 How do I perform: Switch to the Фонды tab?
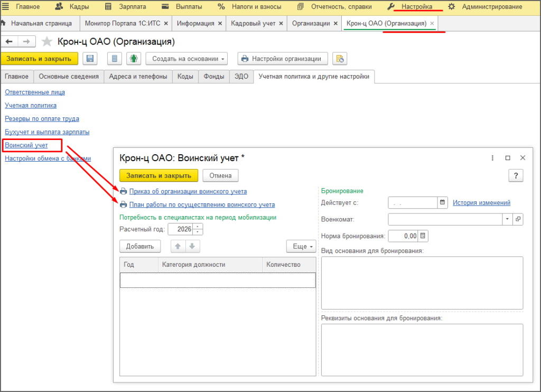pyautogui.click(x=214, y=77)
